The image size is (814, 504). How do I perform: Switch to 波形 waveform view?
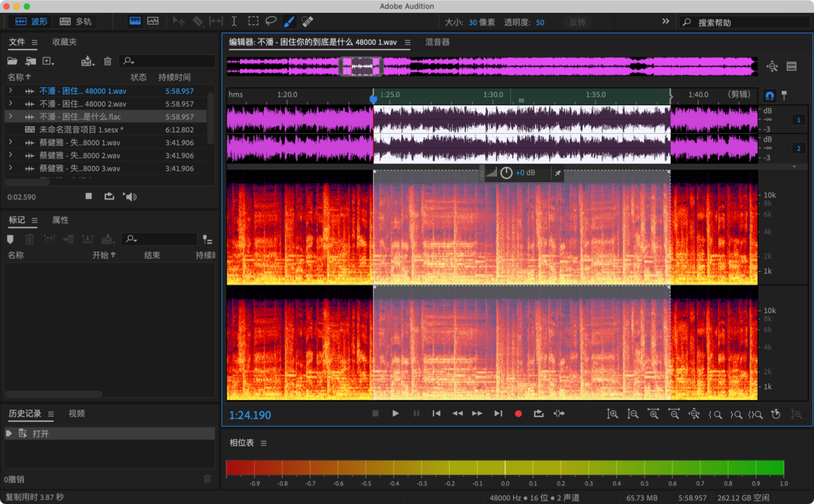pos(31,21)
